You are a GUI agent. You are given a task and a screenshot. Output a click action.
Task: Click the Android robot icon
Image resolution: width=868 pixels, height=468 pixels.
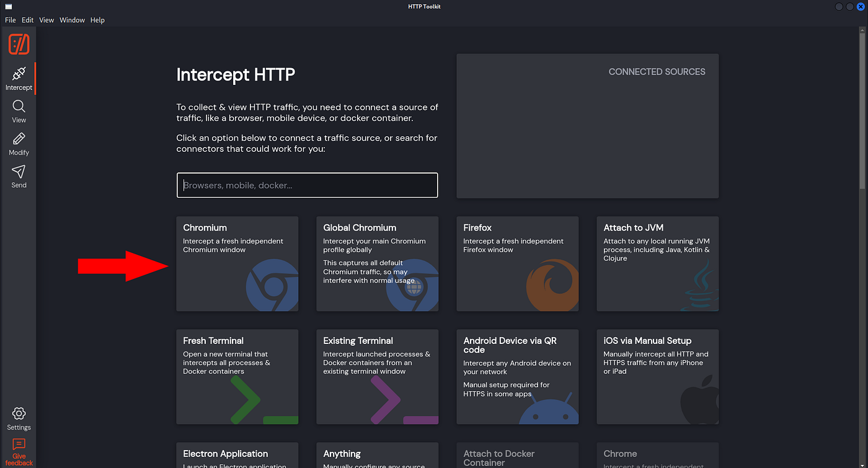pyautogui.click(x=549, y=408)
